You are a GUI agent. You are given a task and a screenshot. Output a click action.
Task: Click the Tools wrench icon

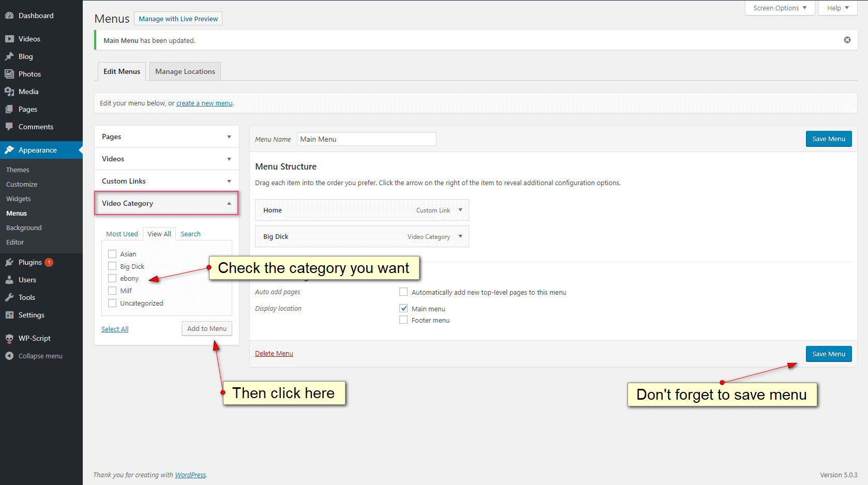pos(9,297)
